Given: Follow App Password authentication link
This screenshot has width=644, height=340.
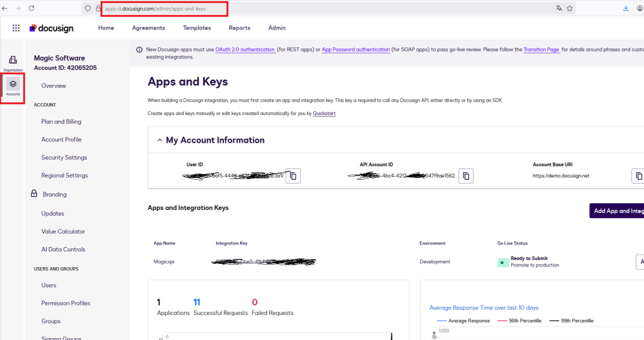Looking at the screenshot, I should (x=356, y=49).
